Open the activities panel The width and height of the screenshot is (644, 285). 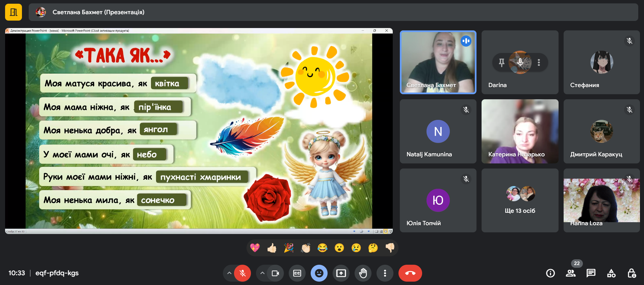point(611,273)
